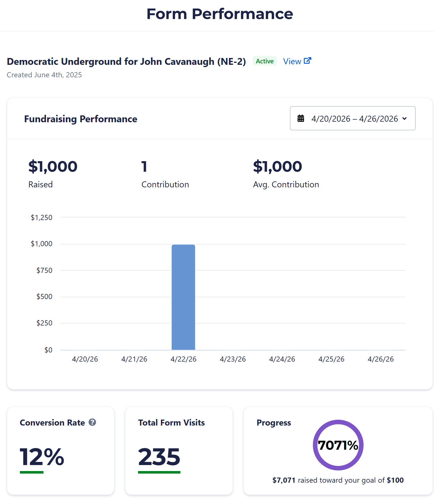The width and height of the screenshot is (434, 504).
Task: Click the $1,000 Raised figure
Action: (x=53, y=166)
